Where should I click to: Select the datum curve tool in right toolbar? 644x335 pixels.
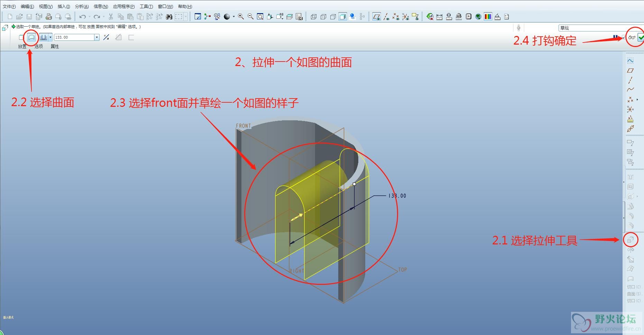631,90
